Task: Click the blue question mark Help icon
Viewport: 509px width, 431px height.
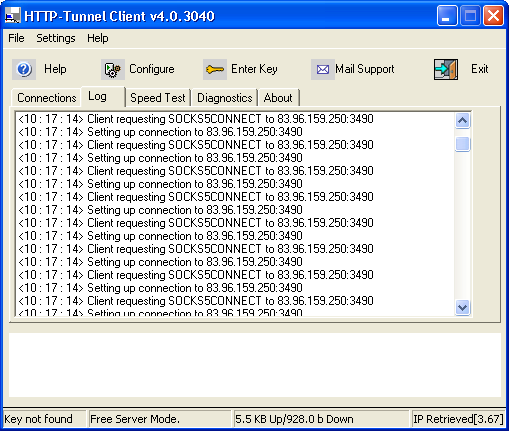Action: point(24,69)
